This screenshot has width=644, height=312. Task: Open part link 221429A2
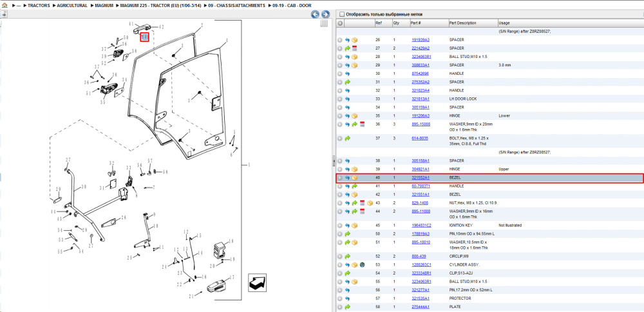click(x=421, y=48)
